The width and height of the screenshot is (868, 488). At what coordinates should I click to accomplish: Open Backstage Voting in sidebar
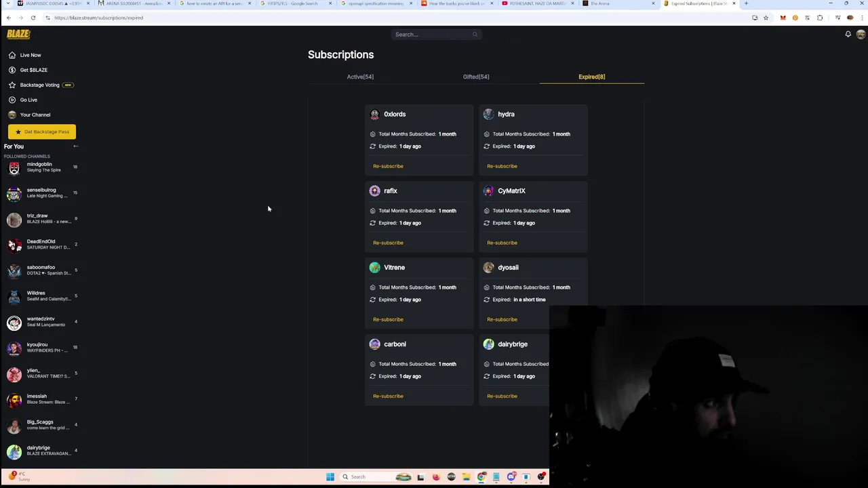pos(41,85)
